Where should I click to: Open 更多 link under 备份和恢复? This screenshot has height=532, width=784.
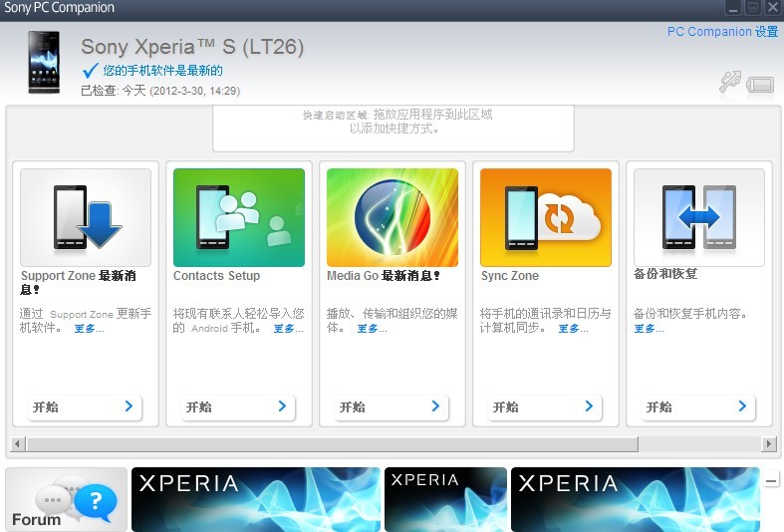click(649, 329)
